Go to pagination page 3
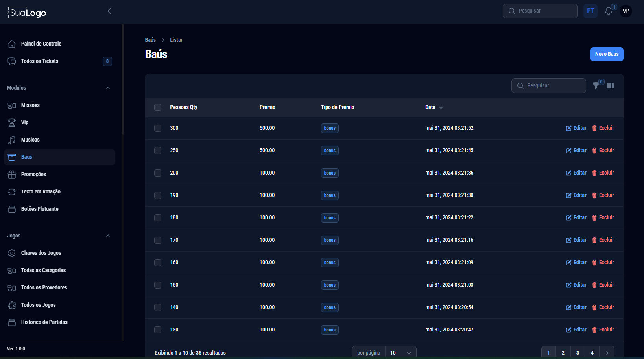 pyautogui.click(x=578, y=353)
